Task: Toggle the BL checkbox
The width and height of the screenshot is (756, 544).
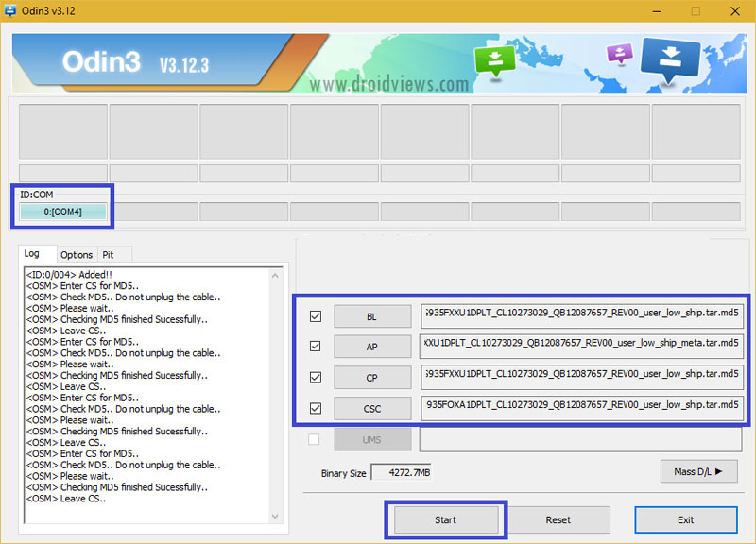Action: [316, 316]
